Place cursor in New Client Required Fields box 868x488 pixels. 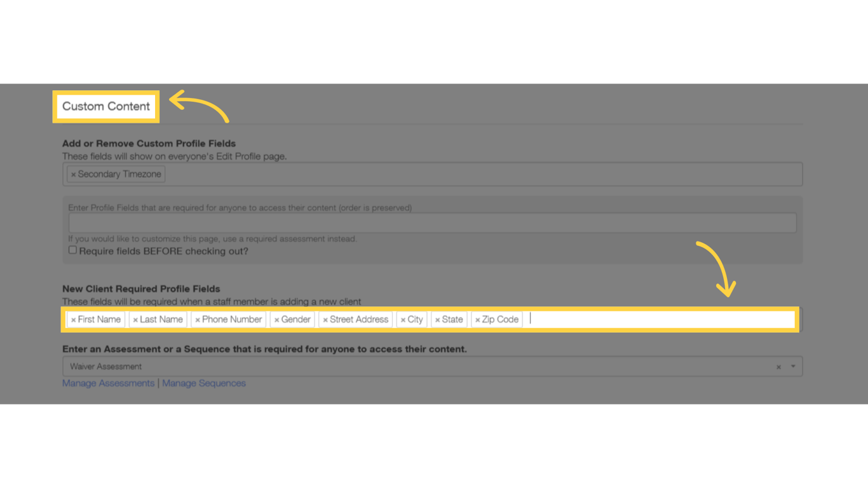pos(635,319)
